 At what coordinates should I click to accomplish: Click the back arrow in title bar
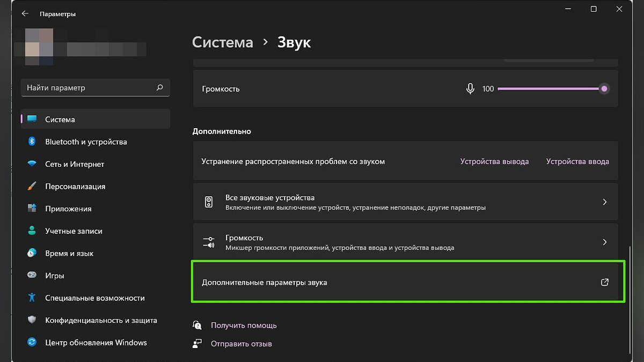25,13
